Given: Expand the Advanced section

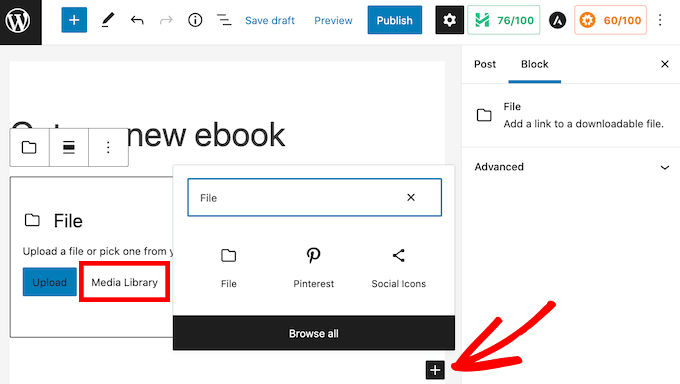Looking at the screenshot, I should coord(572,167).
